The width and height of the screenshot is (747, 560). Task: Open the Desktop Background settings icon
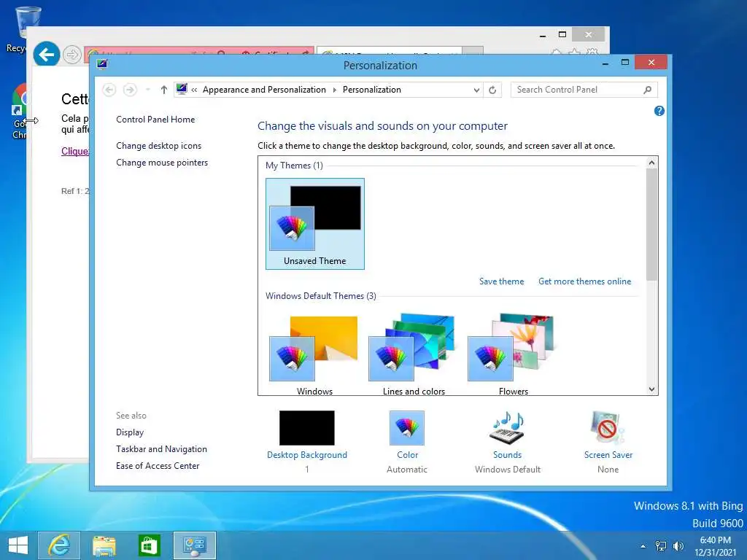pyautogui.click(x=307, y=427)
